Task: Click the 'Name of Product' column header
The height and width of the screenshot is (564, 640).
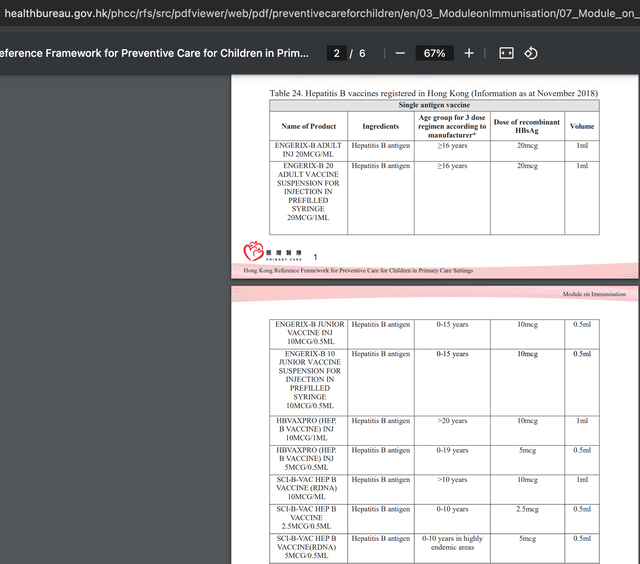Action: click(x=309, y=126)
